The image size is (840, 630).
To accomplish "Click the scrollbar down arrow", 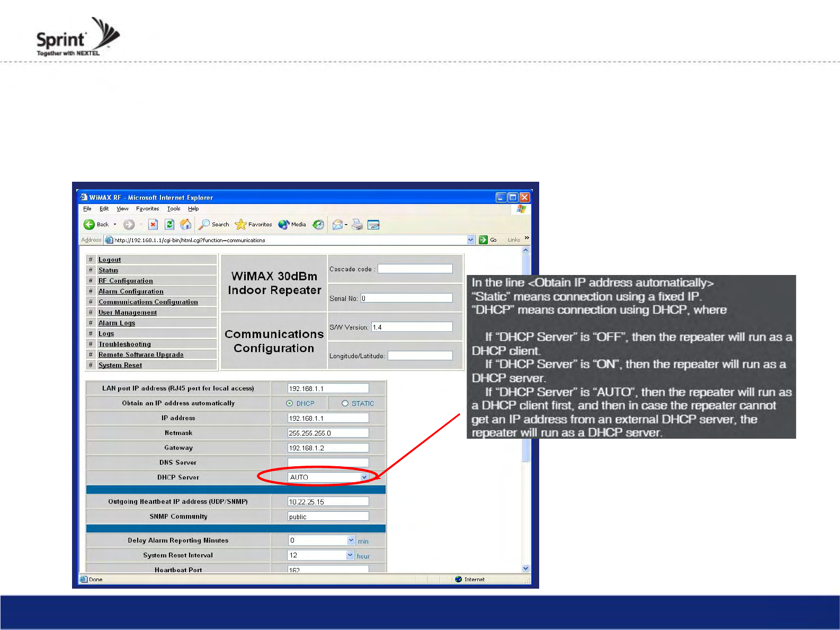I will tap(526, 568).
